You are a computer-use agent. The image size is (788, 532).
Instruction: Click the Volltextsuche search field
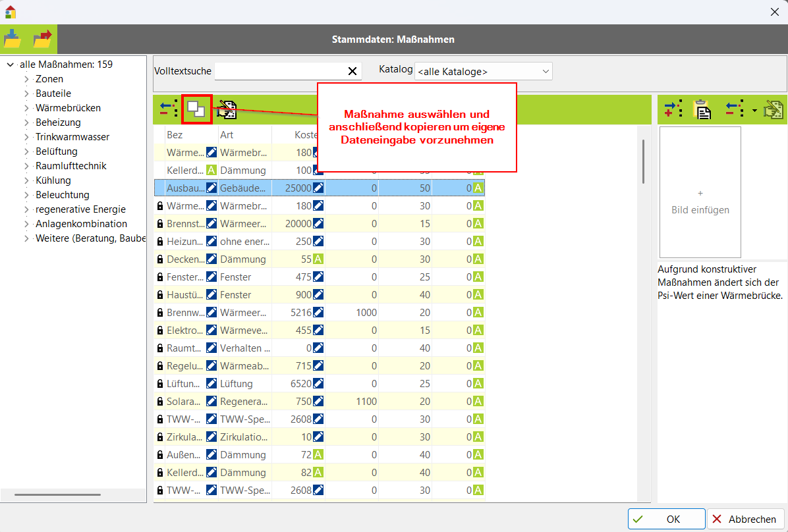(280, 71)
